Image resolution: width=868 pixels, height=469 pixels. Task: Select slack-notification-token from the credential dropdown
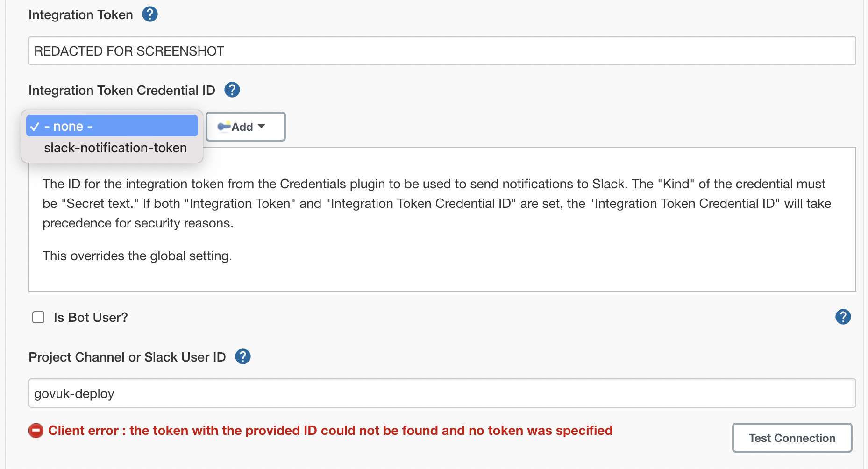pos(115,148)
